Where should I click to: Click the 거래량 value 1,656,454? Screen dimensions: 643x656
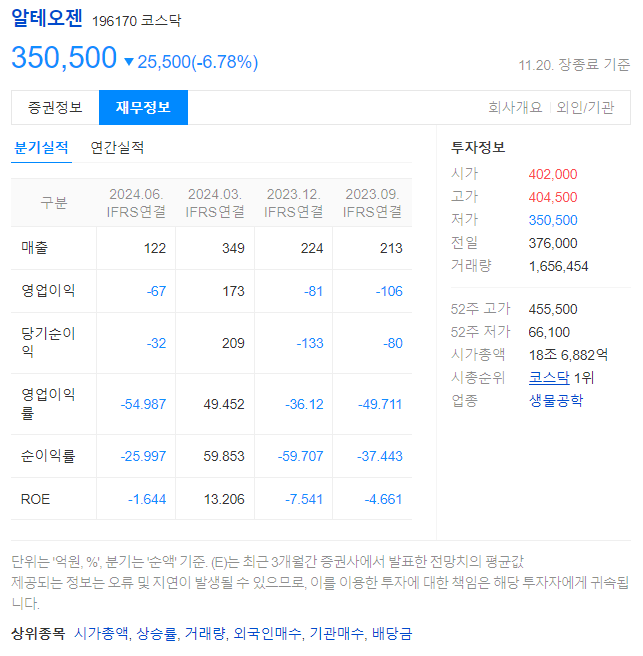(558, 266)
